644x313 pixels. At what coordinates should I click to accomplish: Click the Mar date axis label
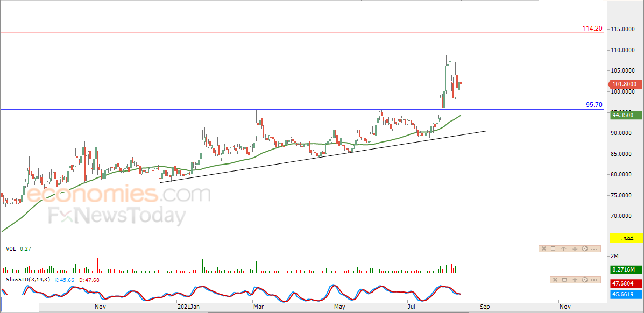point(259,307)
